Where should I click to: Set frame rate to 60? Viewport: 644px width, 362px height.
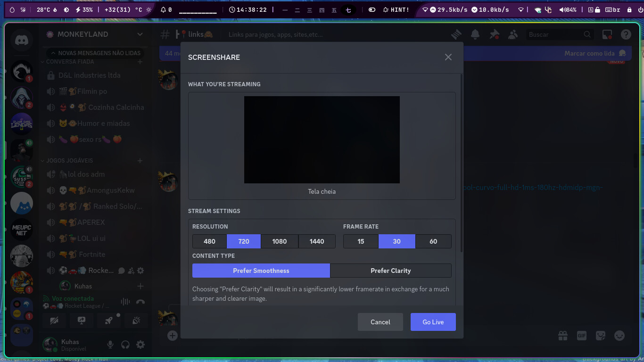(x=433, y=241)
